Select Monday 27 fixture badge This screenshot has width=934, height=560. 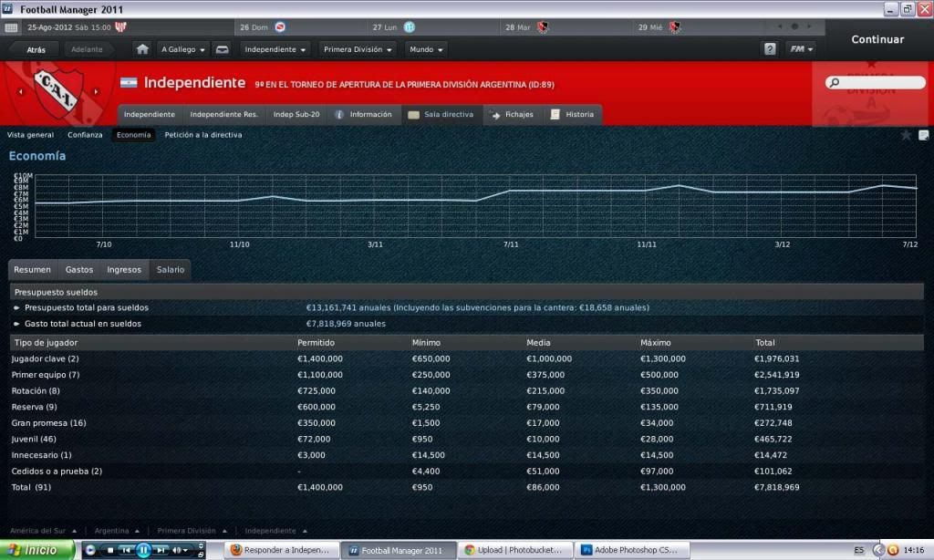click(x=410, y=26)
